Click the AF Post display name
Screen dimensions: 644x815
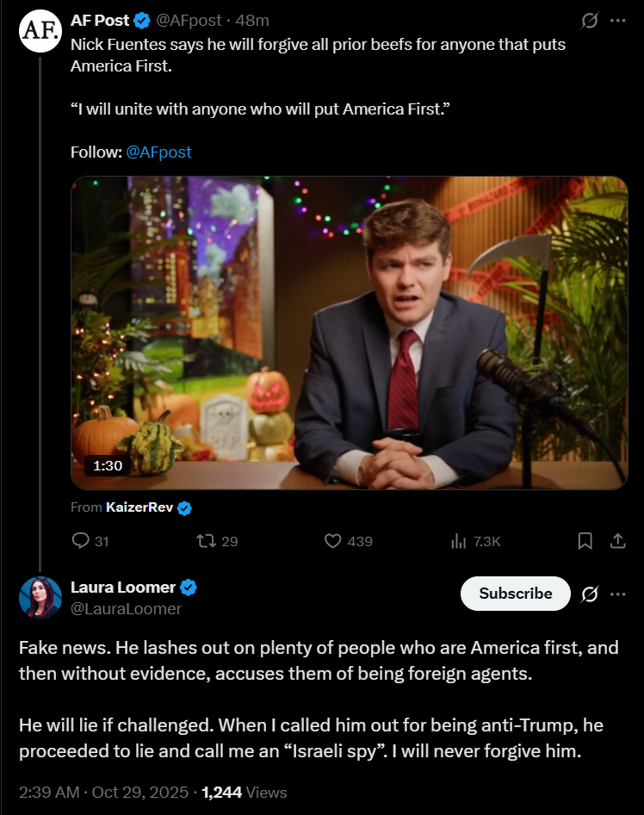[100, 21]
